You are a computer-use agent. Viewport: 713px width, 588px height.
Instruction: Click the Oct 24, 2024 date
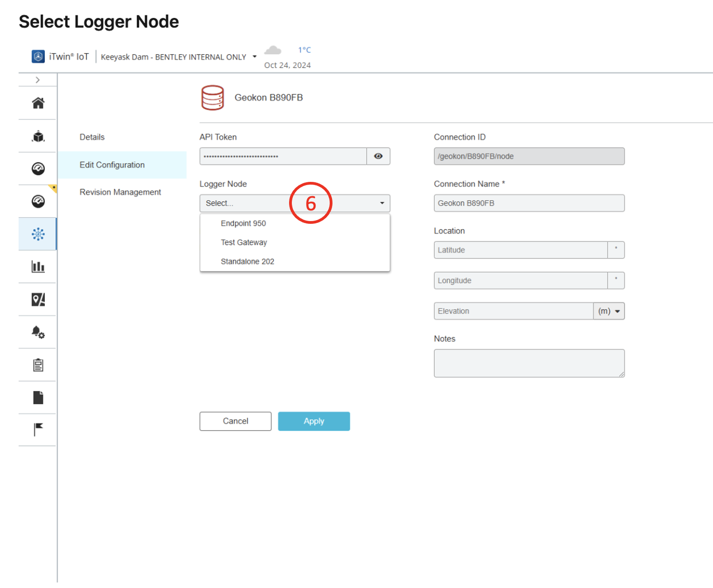click(287, 65)
